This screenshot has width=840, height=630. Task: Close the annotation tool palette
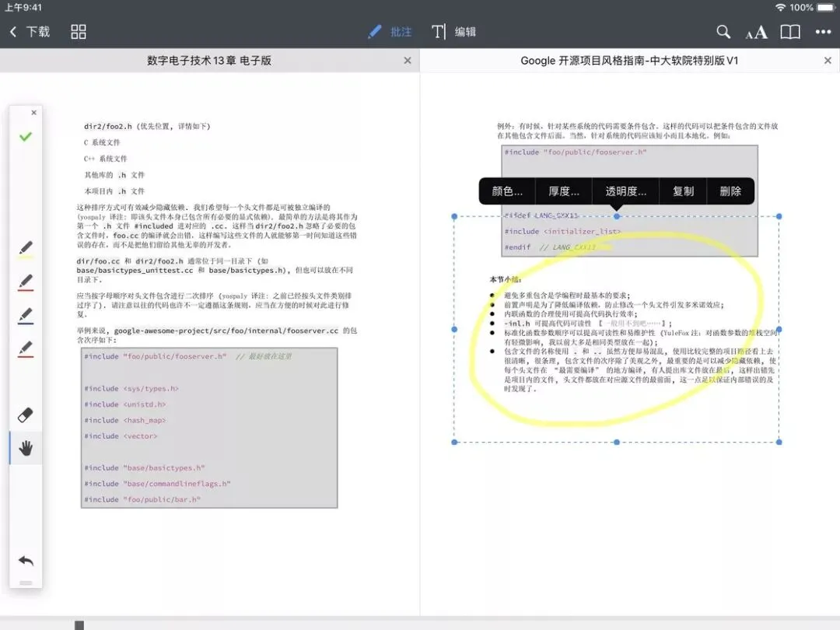(x=33, y=113)
